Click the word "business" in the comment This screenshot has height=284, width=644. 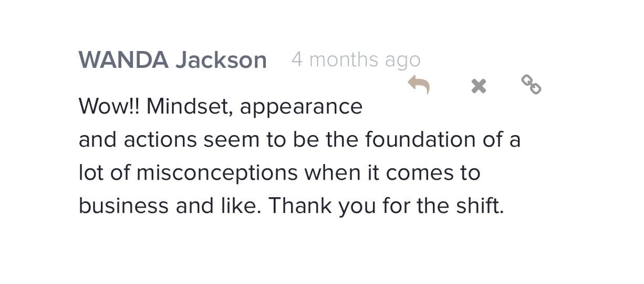124,206
